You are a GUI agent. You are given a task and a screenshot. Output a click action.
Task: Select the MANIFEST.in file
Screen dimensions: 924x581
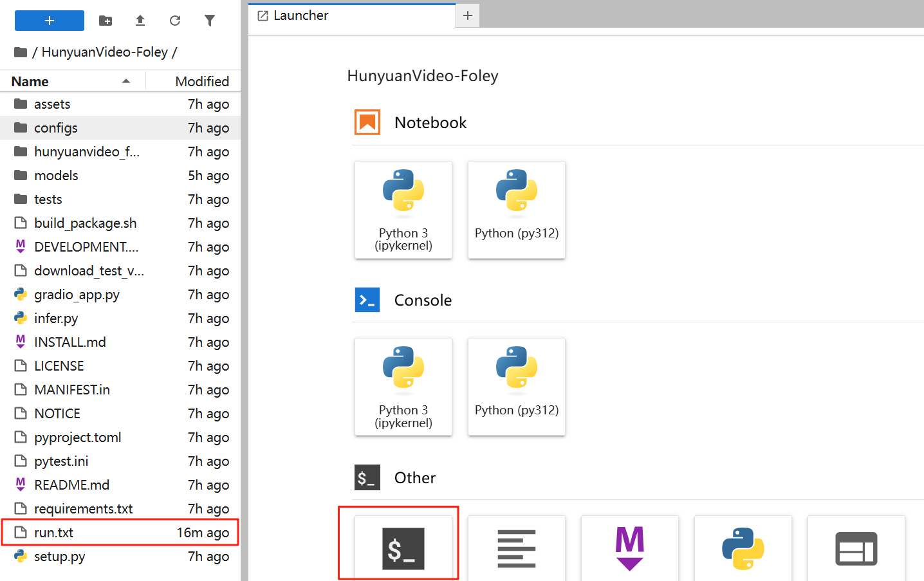[x=120, y=390]
